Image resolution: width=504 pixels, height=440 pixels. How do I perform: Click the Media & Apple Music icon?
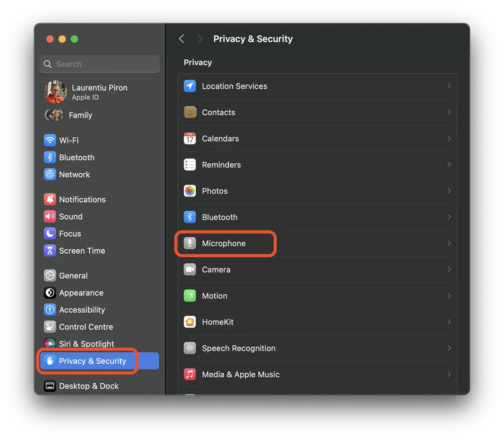[x=190, y=375]
